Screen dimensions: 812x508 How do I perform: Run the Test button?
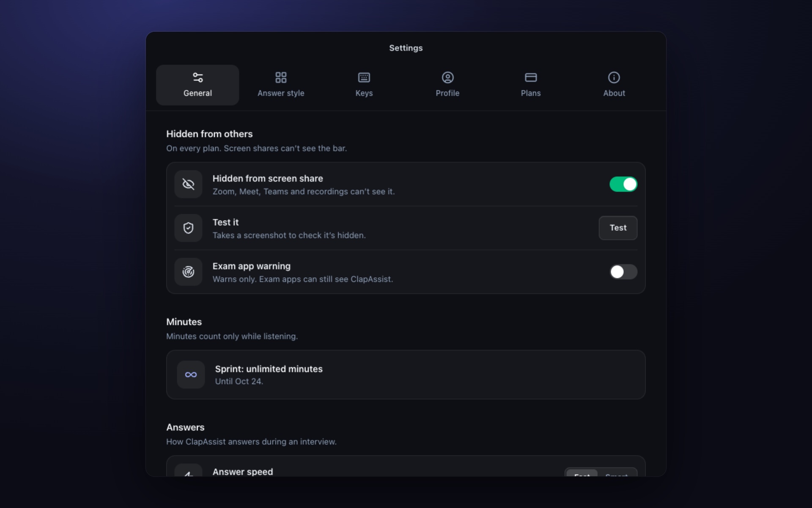pos(618,228)
